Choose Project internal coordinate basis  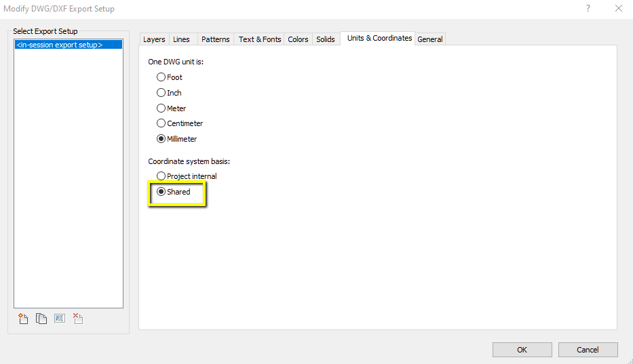[x=161, y=176]
